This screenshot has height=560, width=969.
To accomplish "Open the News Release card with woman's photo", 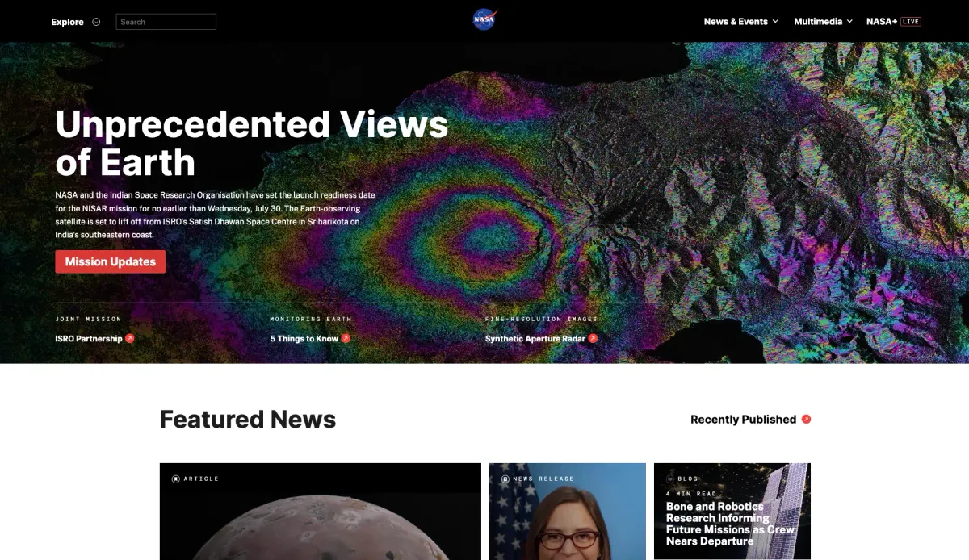I will point(568,512).
